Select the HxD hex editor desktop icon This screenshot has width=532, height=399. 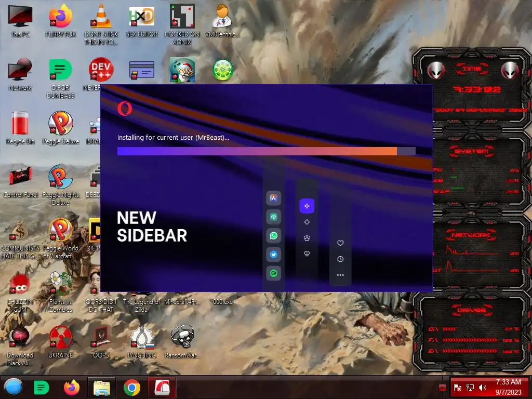(x=142, y=16)
